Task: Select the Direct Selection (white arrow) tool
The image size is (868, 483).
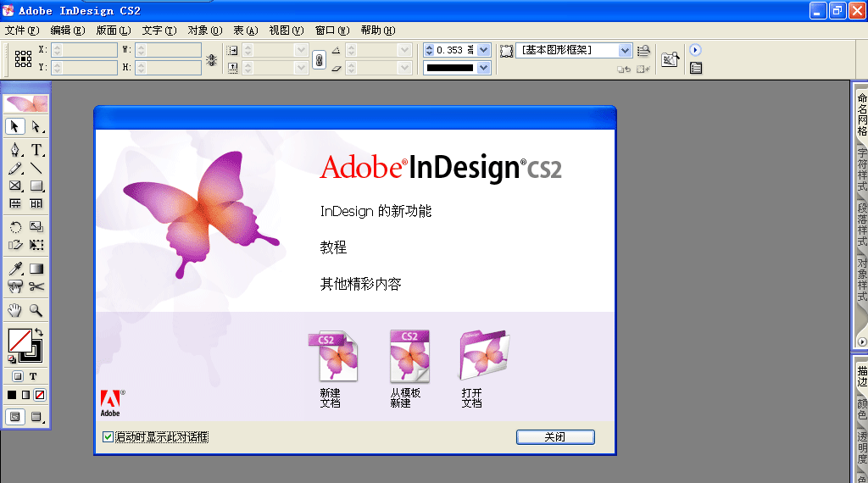Action: point(36,127)
